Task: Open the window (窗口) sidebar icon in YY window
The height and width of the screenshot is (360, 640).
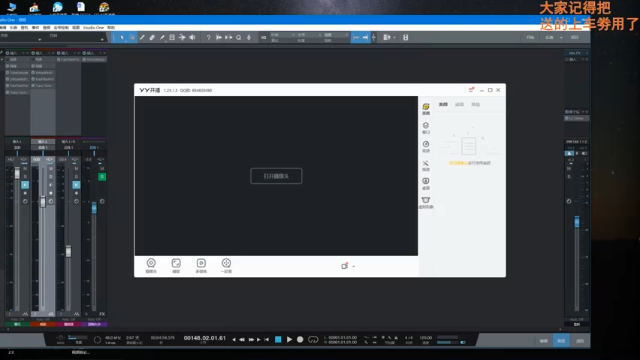Action: pyautogui.click(x=426, y=128)
